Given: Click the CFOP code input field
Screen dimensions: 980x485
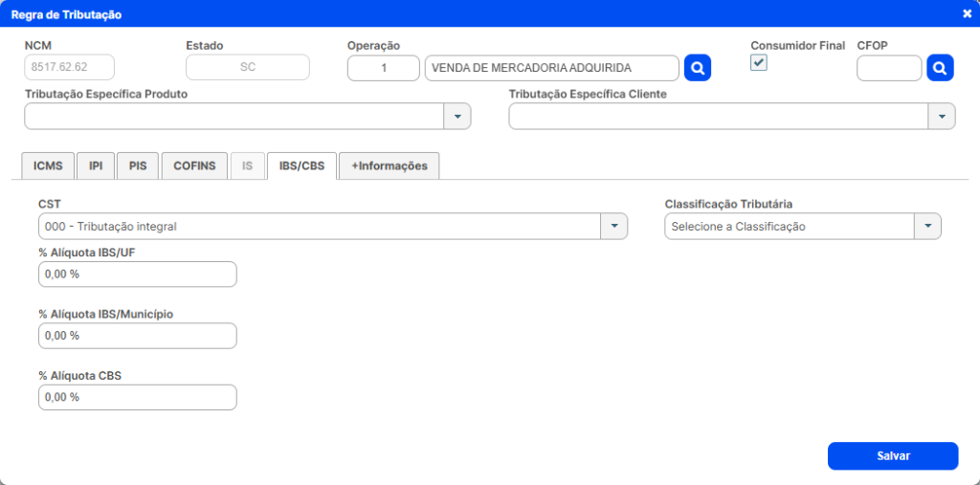Looking at the screenshot, I should coord(889,68).
